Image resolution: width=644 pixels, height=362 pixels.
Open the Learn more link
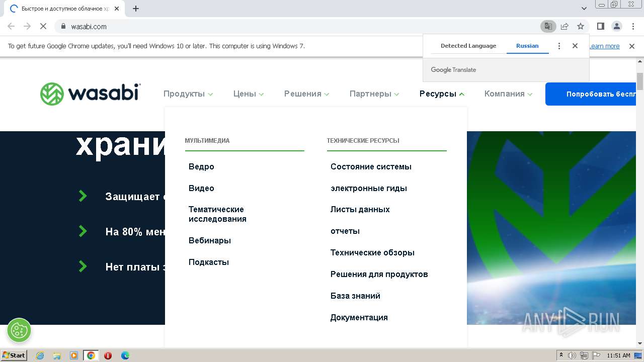coord(604,46)
